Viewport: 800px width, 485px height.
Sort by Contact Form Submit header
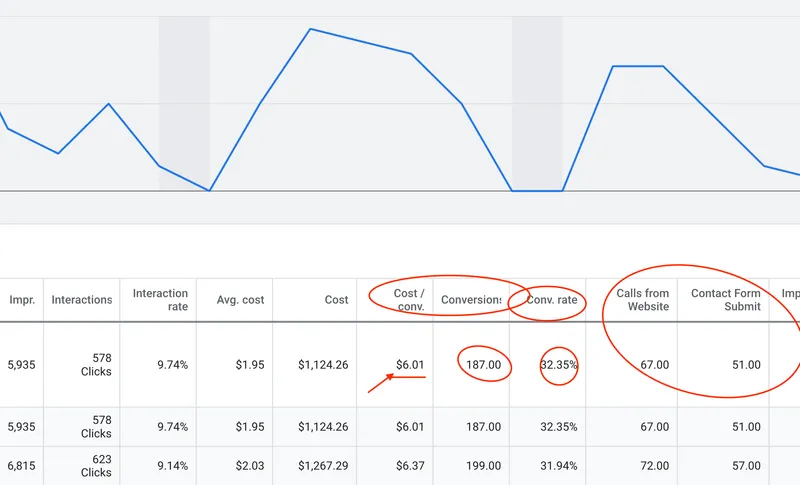[x=726, y=300]
